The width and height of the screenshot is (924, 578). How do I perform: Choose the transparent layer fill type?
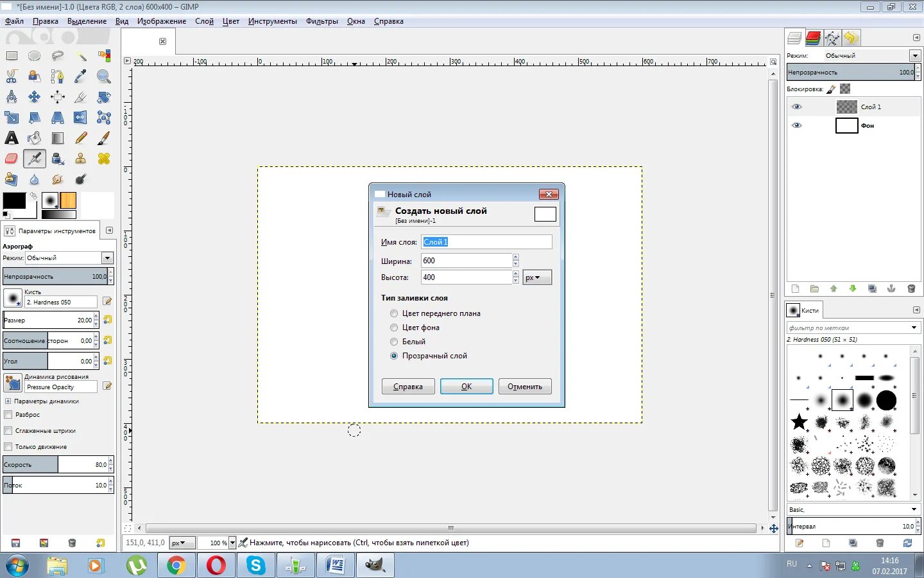click(394, 356)
